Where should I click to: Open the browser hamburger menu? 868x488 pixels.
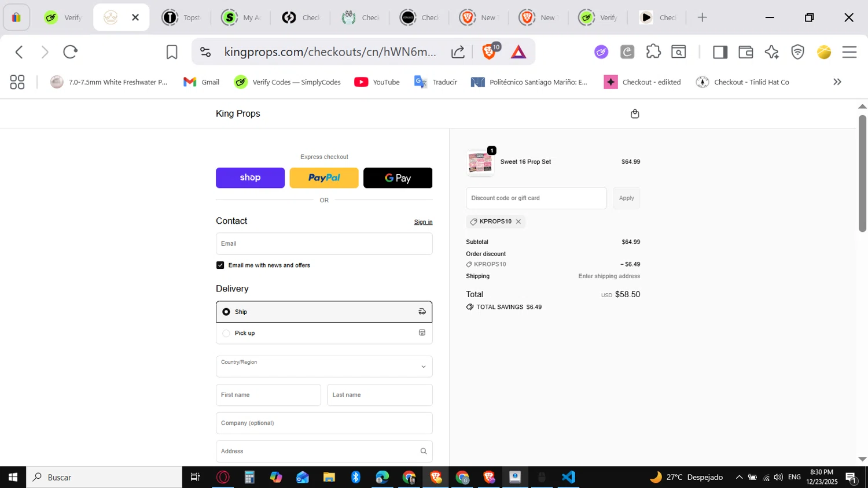[x=849, y=52]
